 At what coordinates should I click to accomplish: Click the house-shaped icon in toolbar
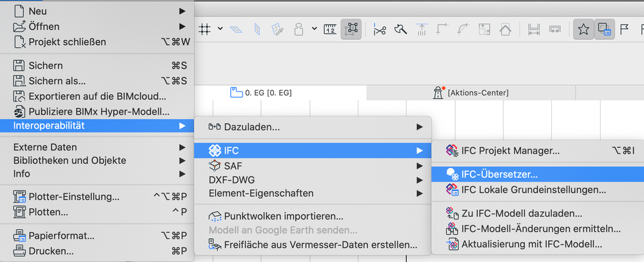[x=505, y=29]
